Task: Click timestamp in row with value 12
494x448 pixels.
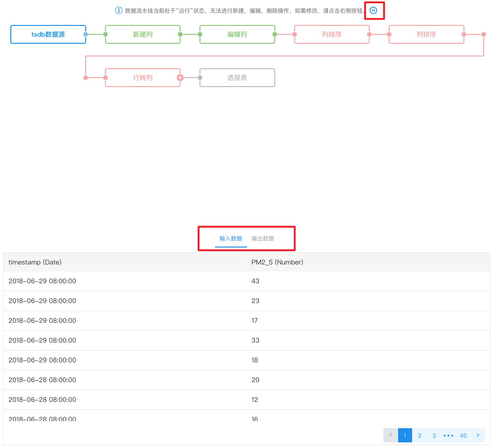Action: [42, 400]
